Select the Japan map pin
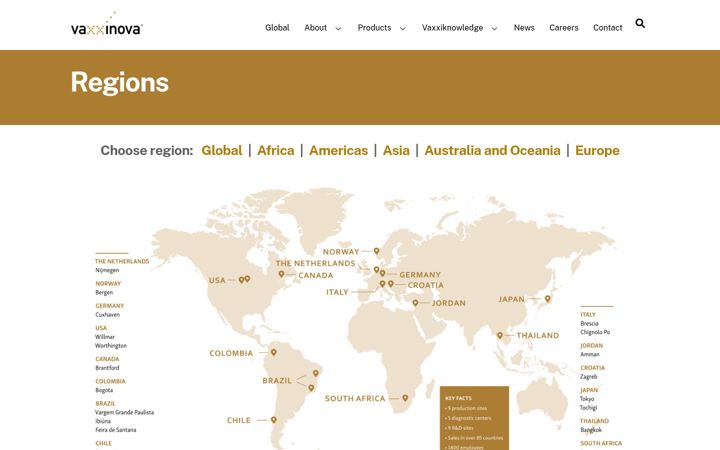The height and width of the screenshot is (450, 720). [547, 298]
